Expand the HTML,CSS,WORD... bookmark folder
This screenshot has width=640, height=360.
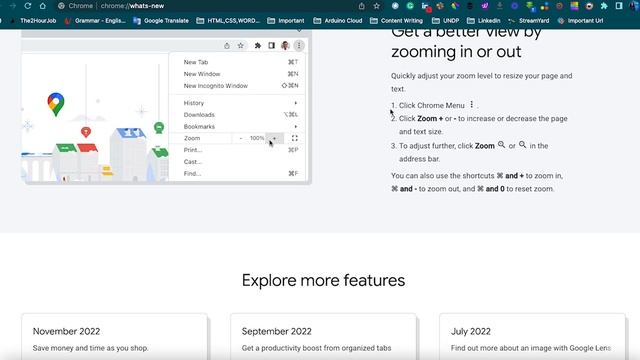(x=228, y=20)
